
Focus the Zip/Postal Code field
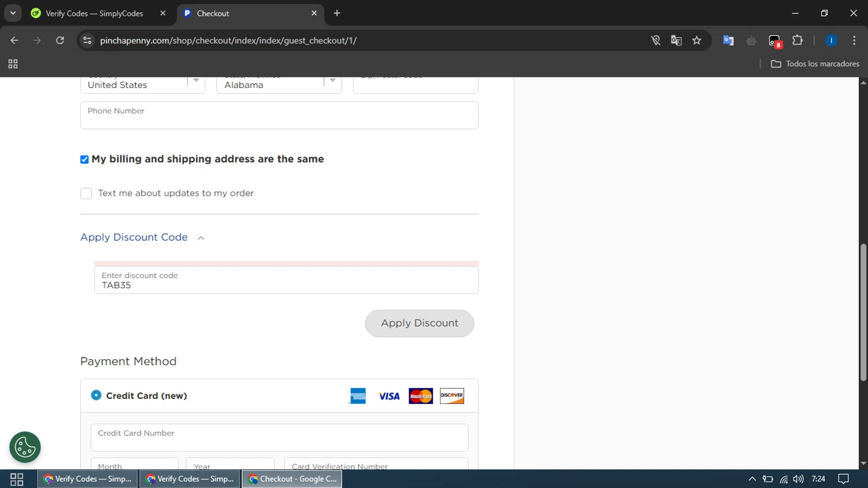point(415,85)
